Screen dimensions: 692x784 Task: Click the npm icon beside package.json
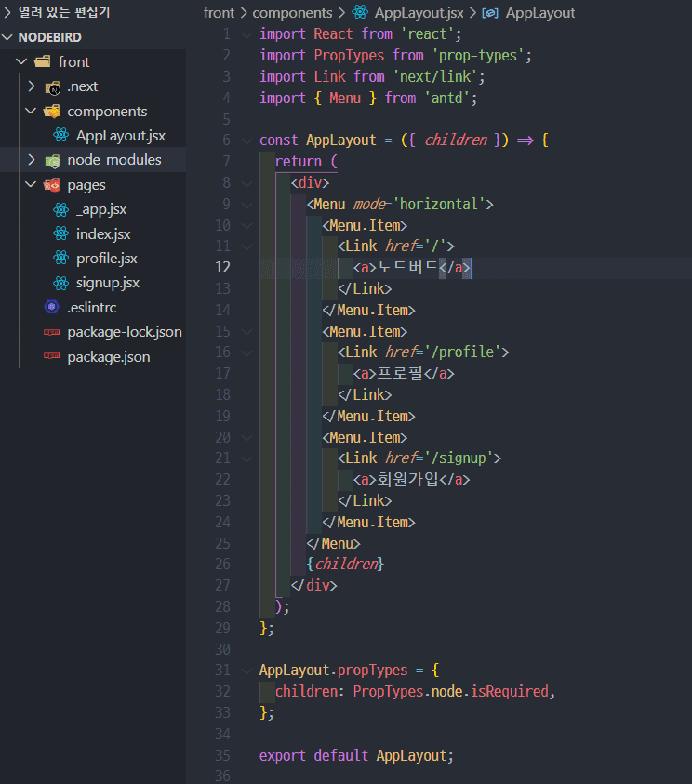(x=52, y=356)
